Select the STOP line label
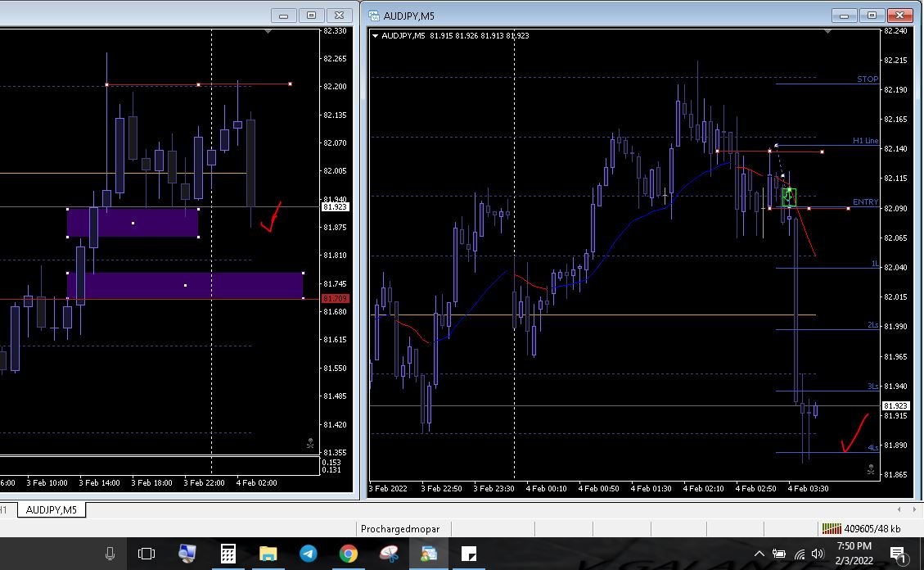Viewport: 924px width, 570px height. pyautogui.click(x=868, y=79)
